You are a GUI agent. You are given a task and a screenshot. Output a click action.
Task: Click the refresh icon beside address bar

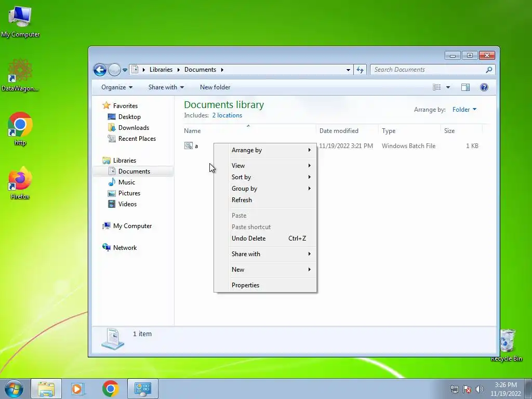[360, 70]
